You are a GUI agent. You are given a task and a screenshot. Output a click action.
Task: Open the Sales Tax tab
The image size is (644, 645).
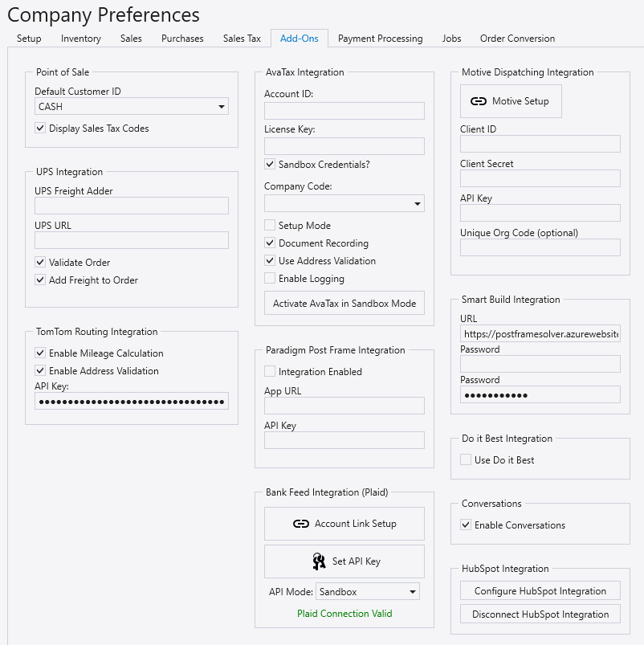tap(242, 39)
